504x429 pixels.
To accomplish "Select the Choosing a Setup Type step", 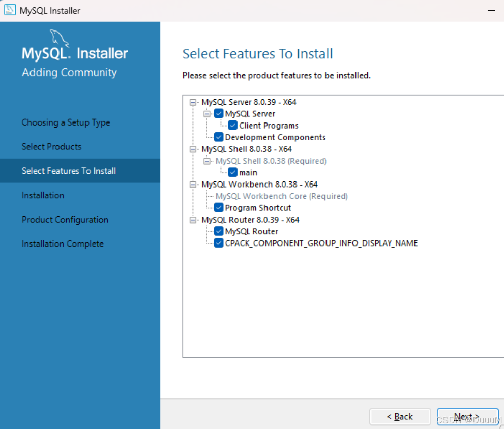I will 66,122.
